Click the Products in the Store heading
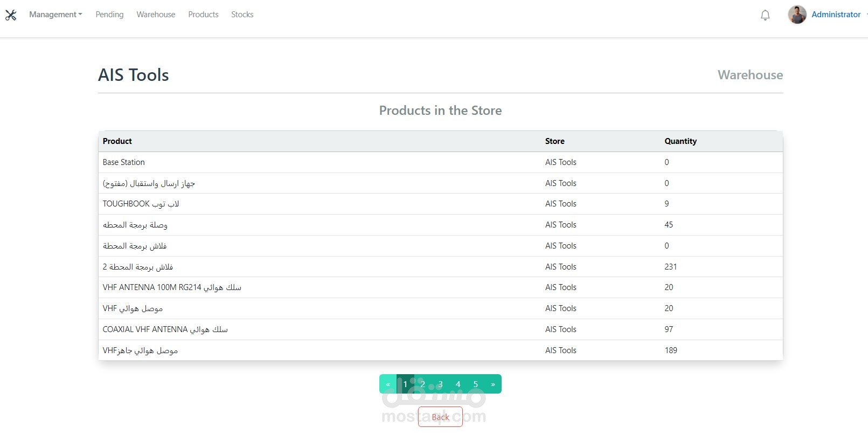This screenshot has width=868, height=434. [x=440, y=111]
